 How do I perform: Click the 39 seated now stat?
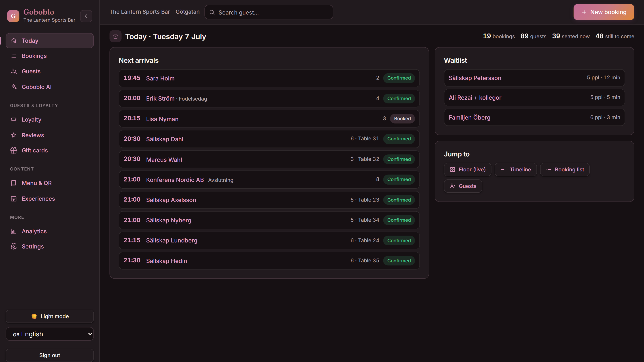coord(571,36)
